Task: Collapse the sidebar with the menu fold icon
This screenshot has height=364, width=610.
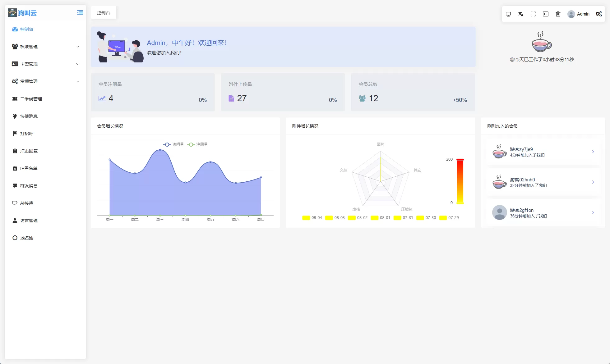Action: (x=80, y=13)
